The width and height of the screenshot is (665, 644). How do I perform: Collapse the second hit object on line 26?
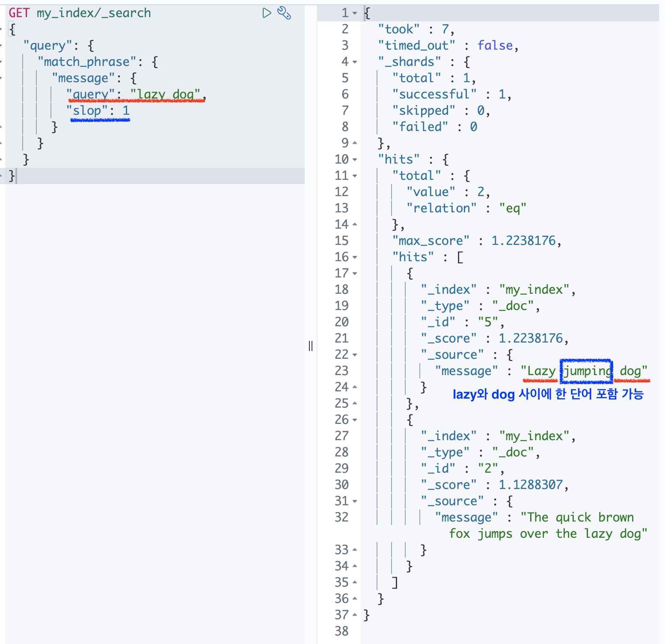click(x=354, y=419)
